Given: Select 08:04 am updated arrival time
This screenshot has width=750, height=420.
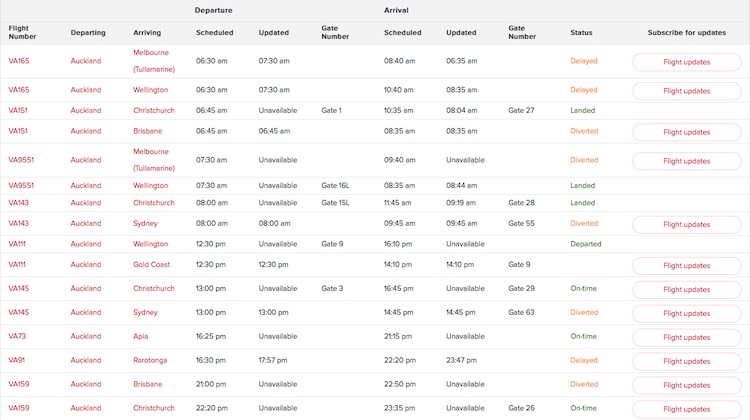Looking at the screenshot, I should (x=461, y=110).
